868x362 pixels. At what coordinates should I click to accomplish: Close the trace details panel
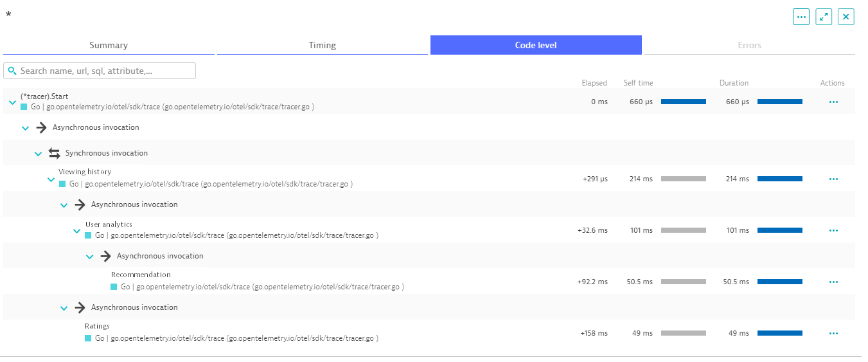pos(846,17)
